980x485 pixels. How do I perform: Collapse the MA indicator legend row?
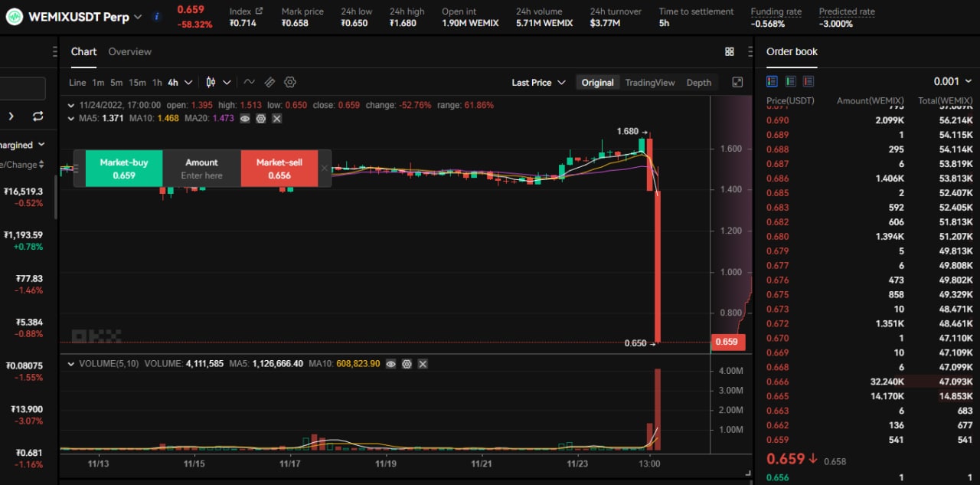click(72, 119)
